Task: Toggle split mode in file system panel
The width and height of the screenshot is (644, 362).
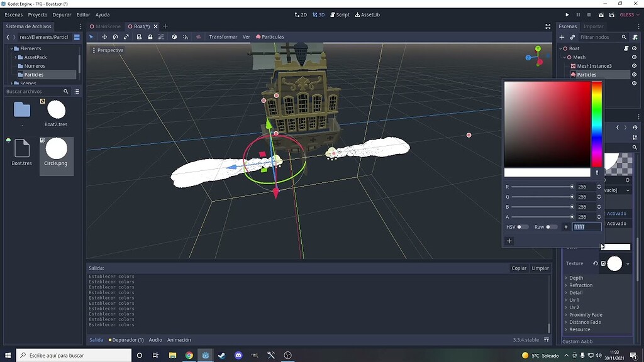Action: 77,37
